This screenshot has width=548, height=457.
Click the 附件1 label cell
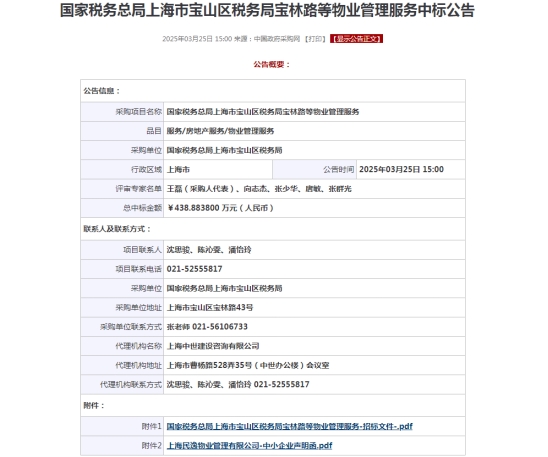point(122,426)
